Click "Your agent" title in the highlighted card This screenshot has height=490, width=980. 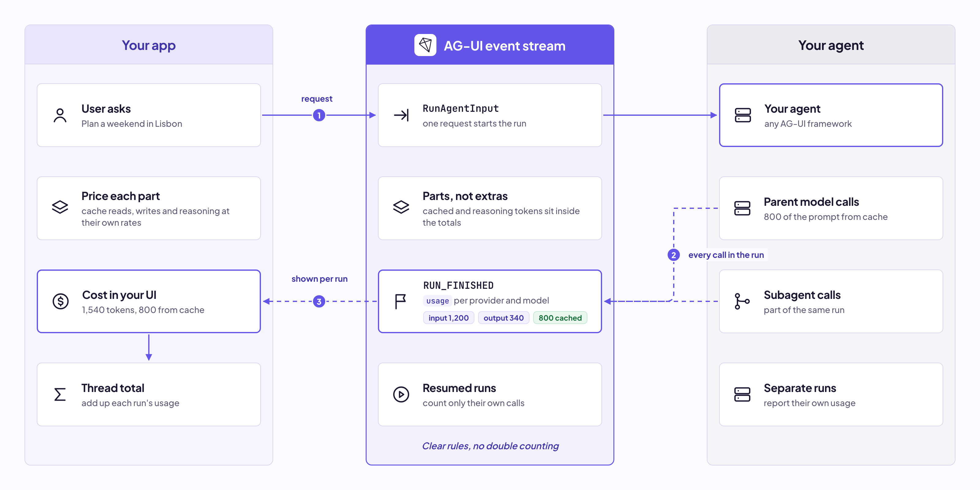[x=793, y=109]
